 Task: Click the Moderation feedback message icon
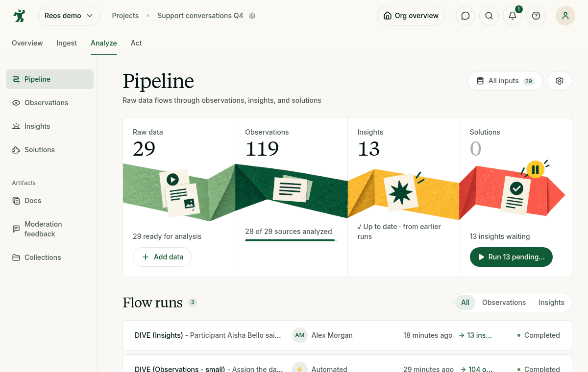[16, 229]
